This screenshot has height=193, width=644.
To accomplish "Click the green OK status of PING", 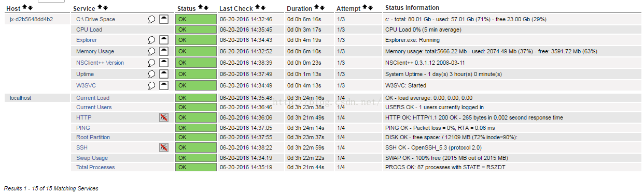I will [x=196, y=127].
